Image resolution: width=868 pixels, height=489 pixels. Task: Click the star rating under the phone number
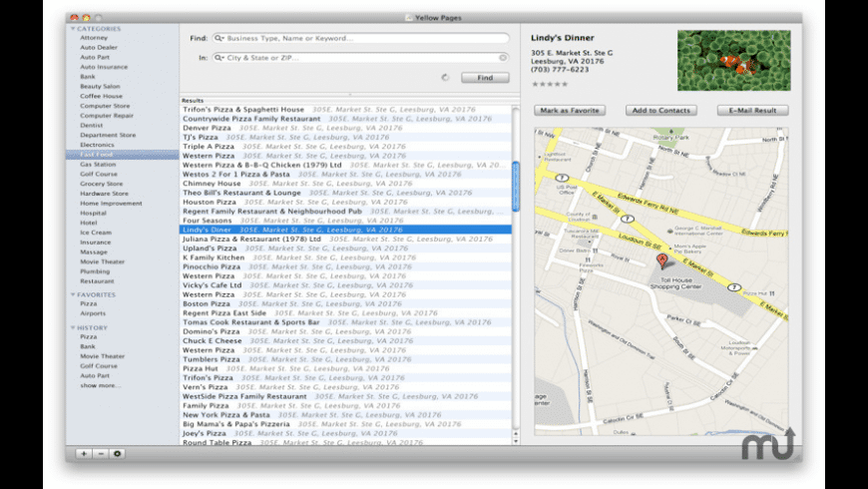[x=551, y=84]
